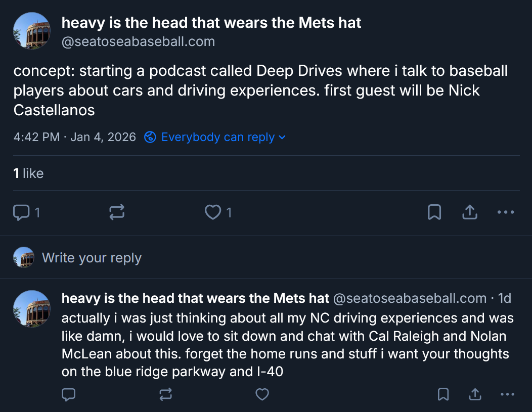The width and height of the screenshot is (532, 412).
Task: Open more options on the reply
Action: pos(507,394)
